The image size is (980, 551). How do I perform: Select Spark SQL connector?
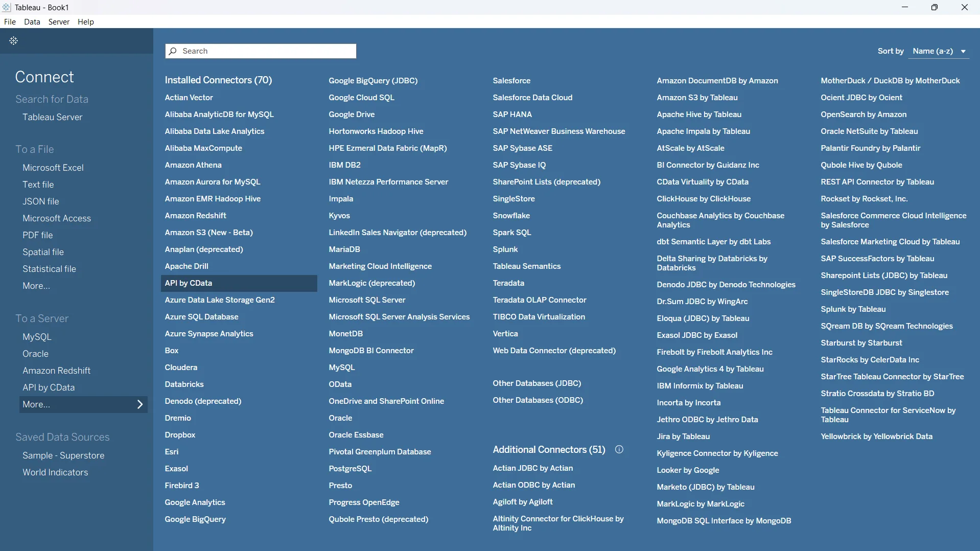point(512,233)
